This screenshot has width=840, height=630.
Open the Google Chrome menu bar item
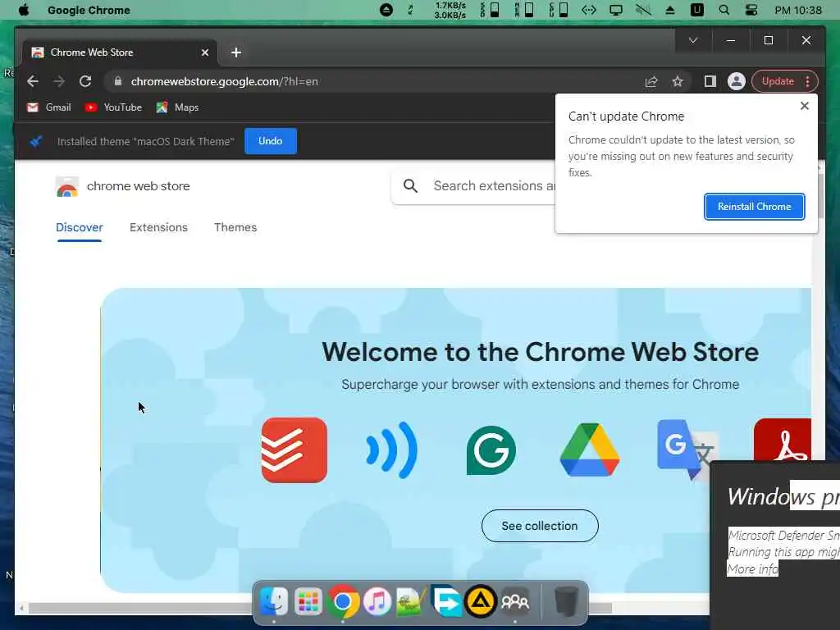(89, 10)
